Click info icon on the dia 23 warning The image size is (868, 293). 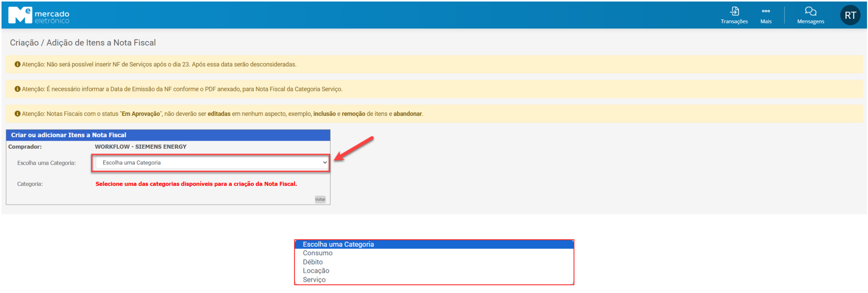pyautogui.click(x=17, y=64)
